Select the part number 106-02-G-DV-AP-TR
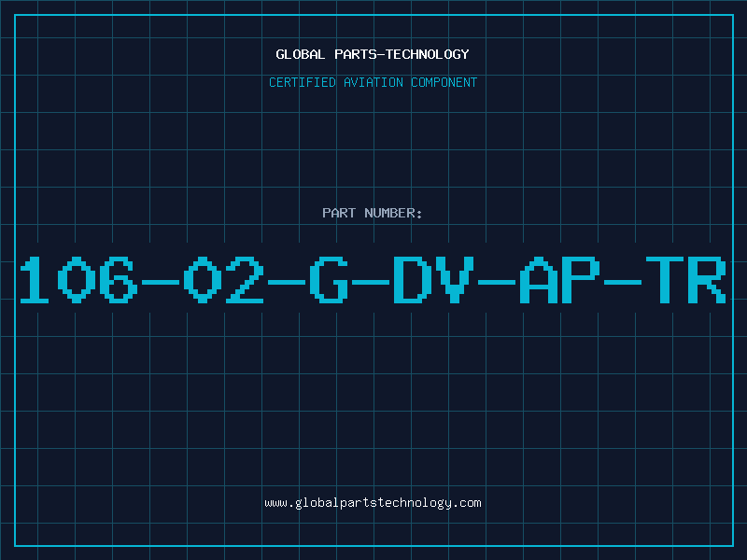Screen dimensions: 747x560 pos(373,280)
